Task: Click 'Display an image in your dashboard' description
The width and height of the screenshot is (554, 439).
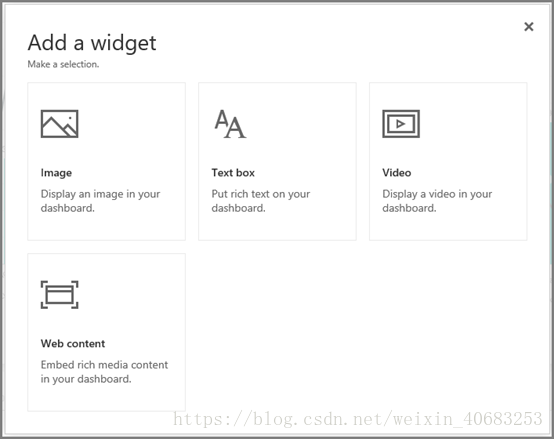Action: (x=100, y=201)
